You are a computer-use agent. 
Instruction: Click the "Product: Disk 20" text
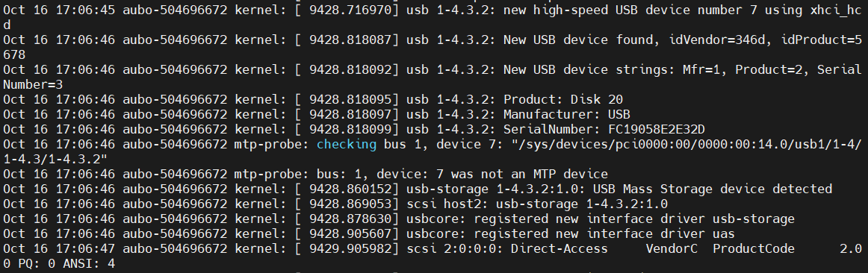click(563, 99)
